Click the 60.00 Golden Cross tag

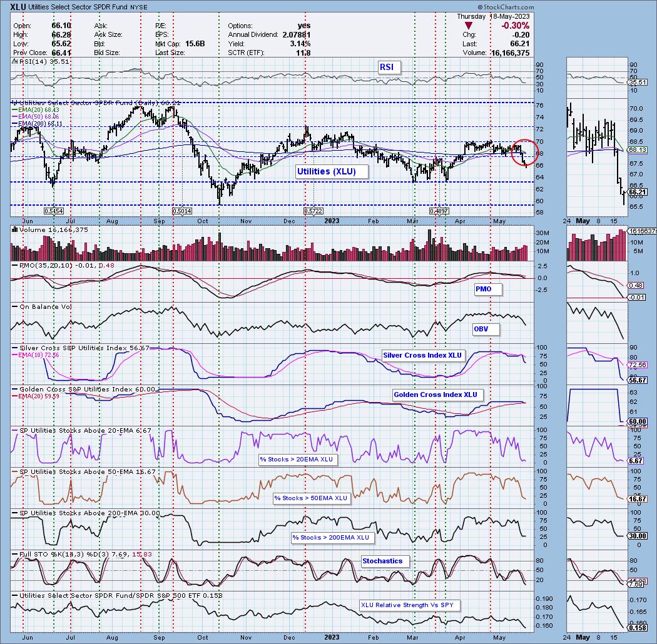[x=638, y=421]
